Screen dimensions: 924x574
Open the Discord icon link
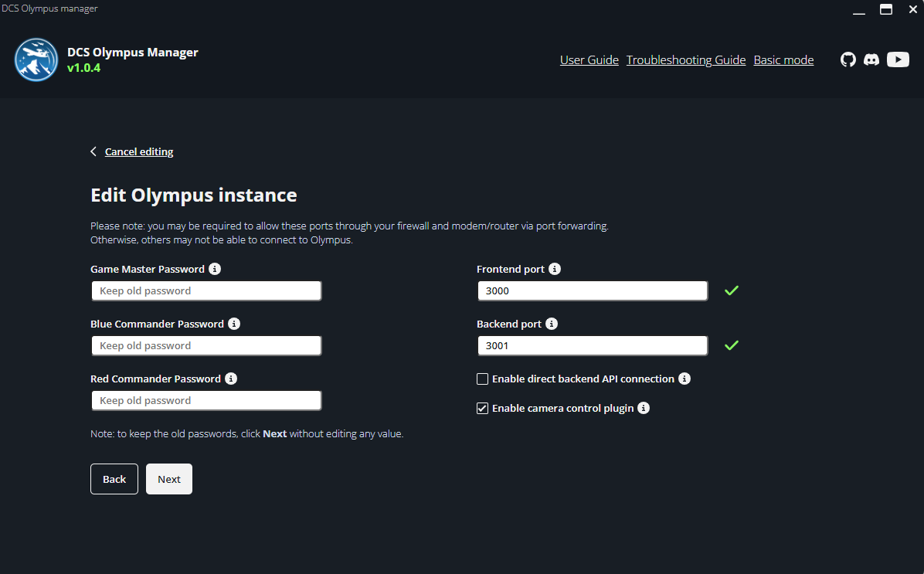(871, 59)
